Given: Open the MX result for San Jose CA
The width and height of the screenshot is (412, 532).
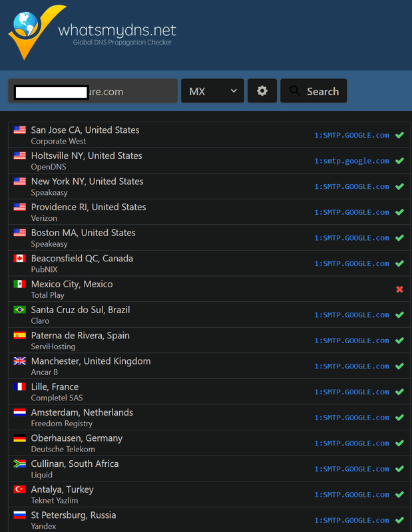Looking at the screenshot, I should 351,136.
